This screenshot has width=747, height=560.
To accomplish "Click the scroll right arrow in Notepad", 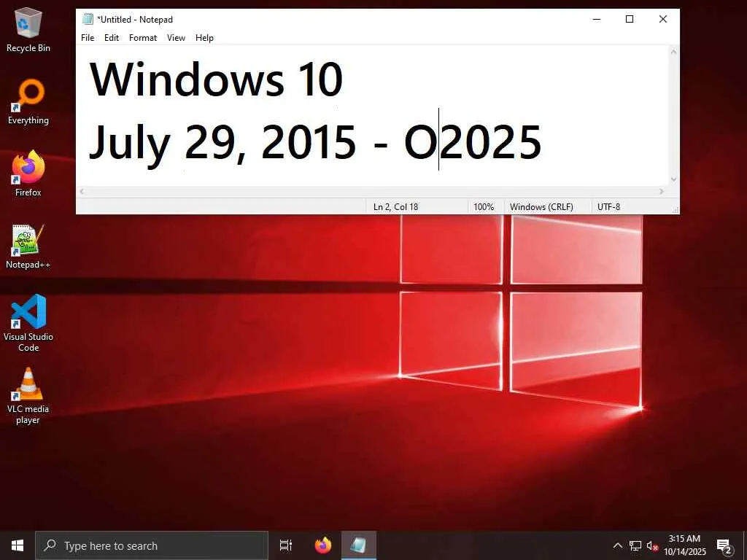I will tap(662, 192).
